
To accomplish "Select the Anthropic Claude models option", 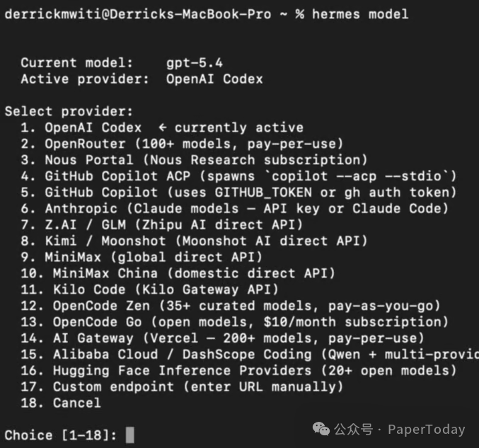I will (x=246, y=209).
